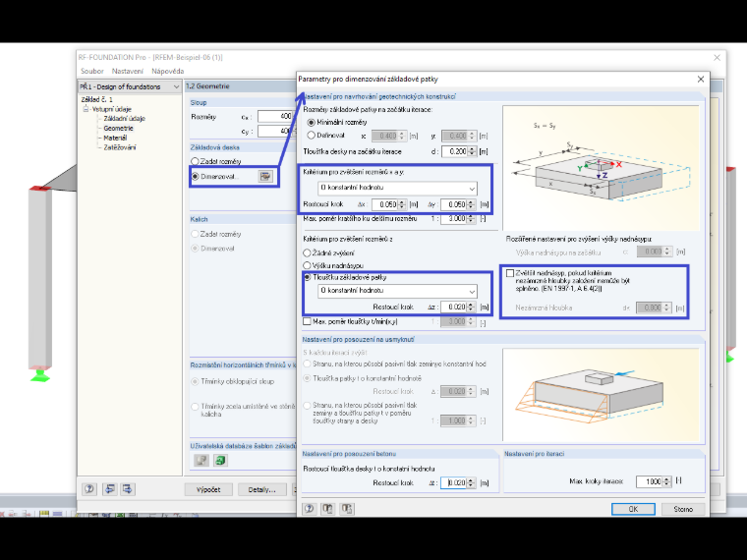
Task: Click stepper of concrete design Δz step
Action: point(471,482)
